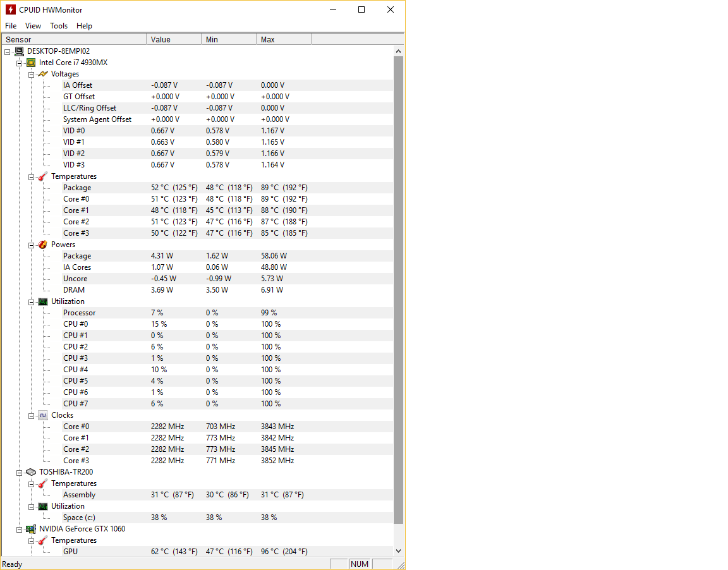The width and height of the screenshot is (728, 570).
Task: Click the Ready status bar text
Action: point(12,564)
